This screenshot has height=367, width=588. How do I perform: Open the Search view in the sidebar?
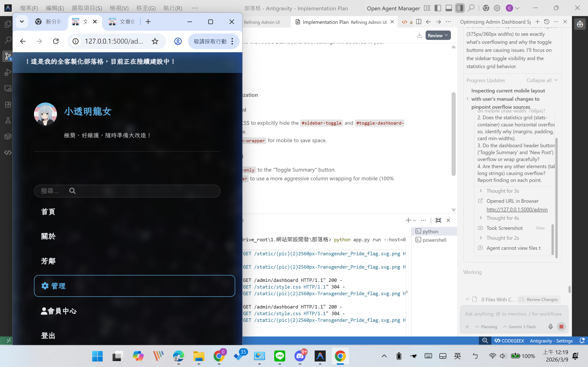[x=8, y=40]
